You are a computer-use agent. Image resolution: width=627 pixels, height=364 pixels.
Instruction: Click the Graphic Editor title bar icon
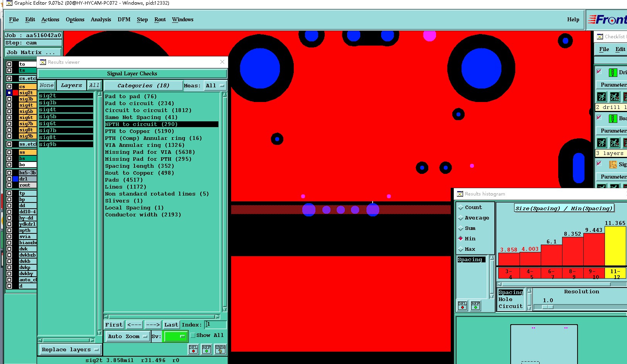(9, 3)
